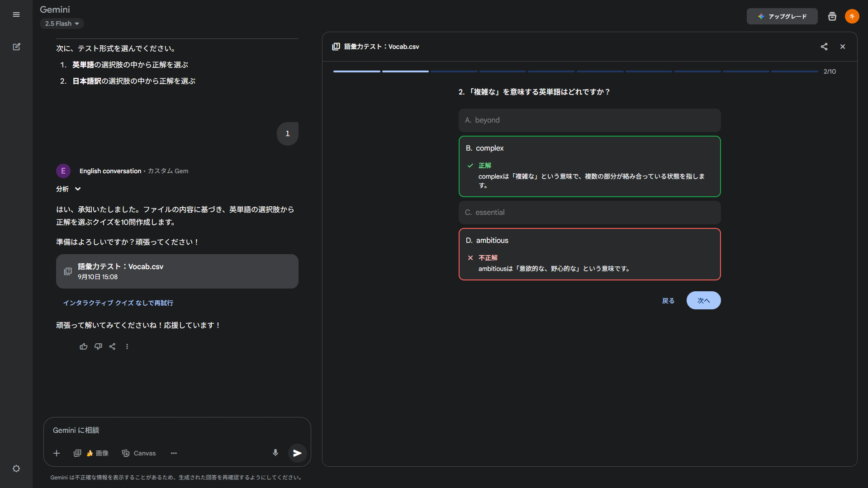Click the 不正解 label under ambitious
868x488 pixels.
(x=488, y=258)
